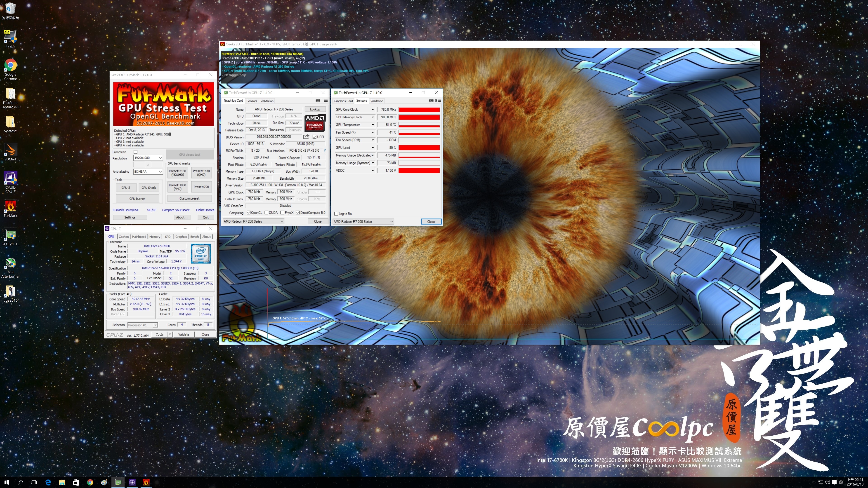Open the CPUID CPU-Z desktop shortcut
This screenshot has width=868, height=488.
point(10,182)
